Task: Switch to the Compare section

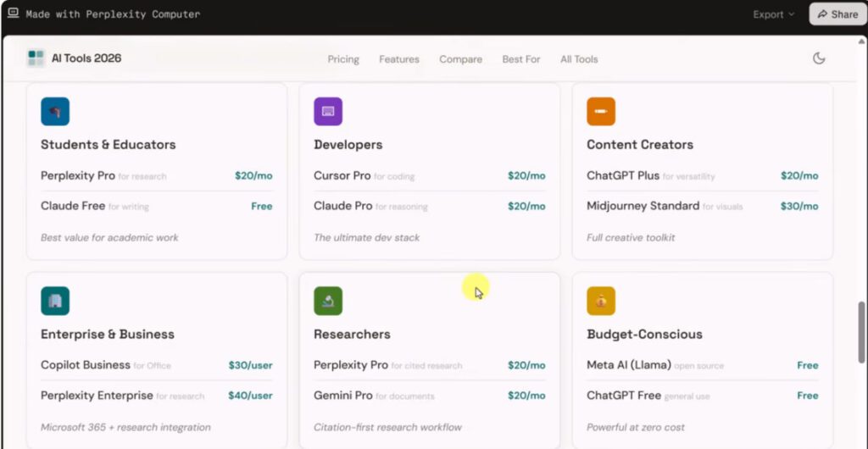Action: coord(460,59)
